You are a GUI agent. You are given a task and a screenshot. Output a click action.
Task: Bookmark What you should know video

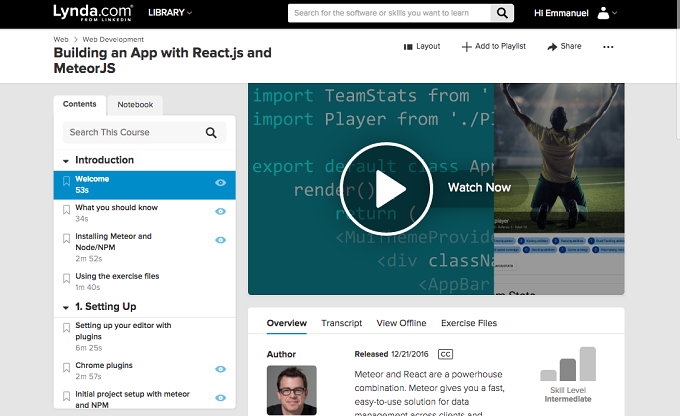(66, 210)
